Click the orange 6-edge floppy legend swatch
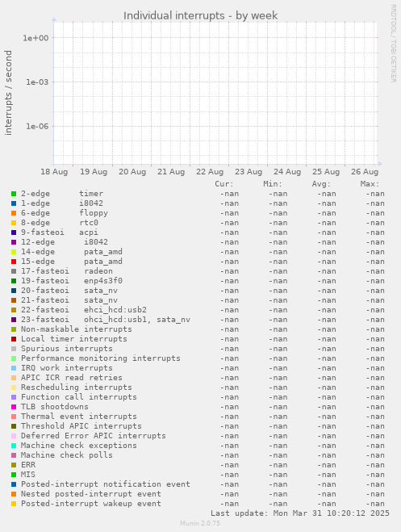This screenshot has width=401, height=532. tap(14, 213)
